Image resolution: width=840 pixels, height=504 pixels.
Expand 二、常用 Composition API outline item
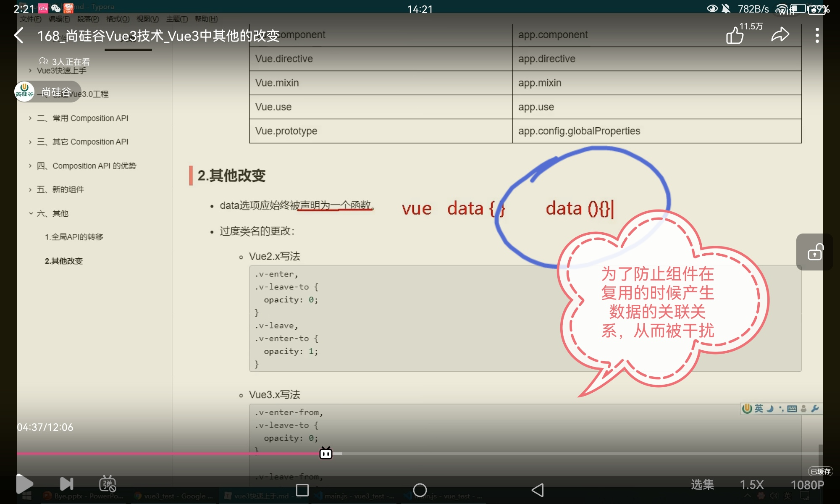30,118
